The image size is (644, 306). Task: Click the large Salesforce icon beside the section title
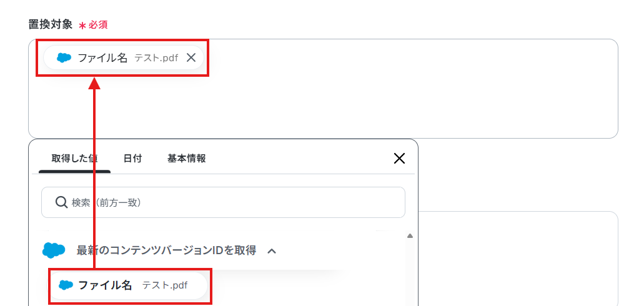[54, 250]
